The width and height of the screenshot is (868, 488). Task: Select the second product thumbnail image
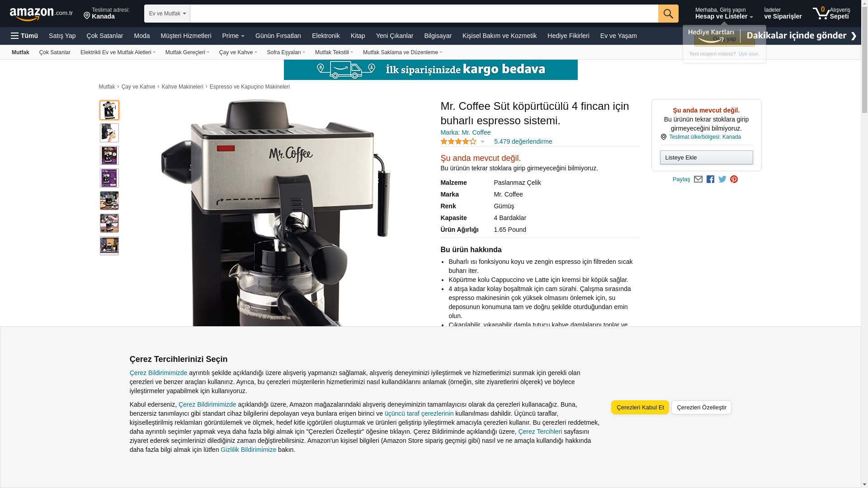(x=109, y=133)
